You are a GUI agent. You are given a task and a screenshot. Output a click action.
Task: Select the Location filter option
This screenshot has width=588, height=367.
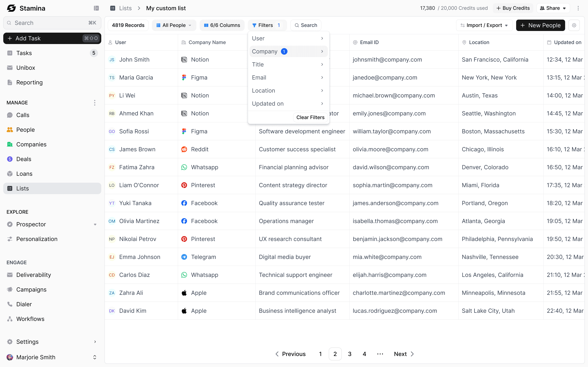[x=288, y=91]
